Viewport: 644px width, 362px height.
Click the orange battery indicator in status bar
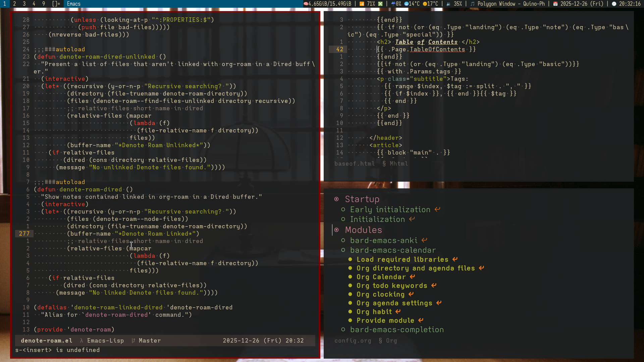[x=362, y=4]
